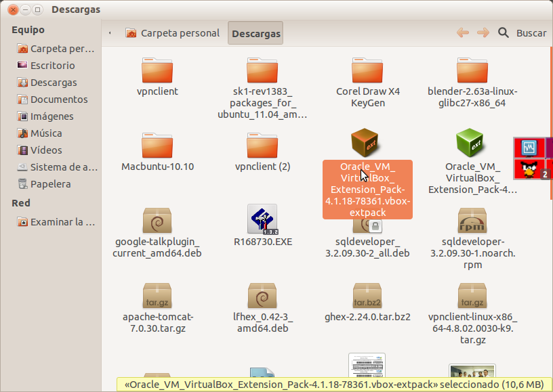Click the lock emblem on sqldeveloper deb

375,226
